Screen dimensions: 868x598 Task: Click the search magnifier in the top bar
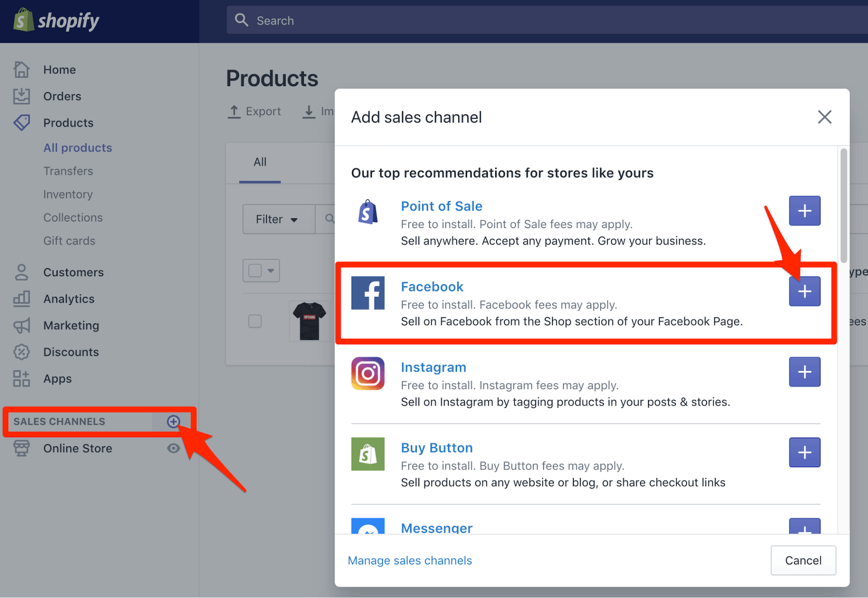(241, 20)
